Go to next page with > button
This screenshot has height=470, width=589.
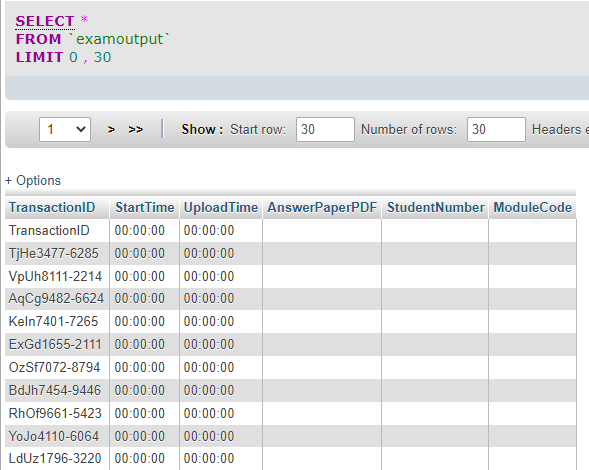click(x=111, y=130)
